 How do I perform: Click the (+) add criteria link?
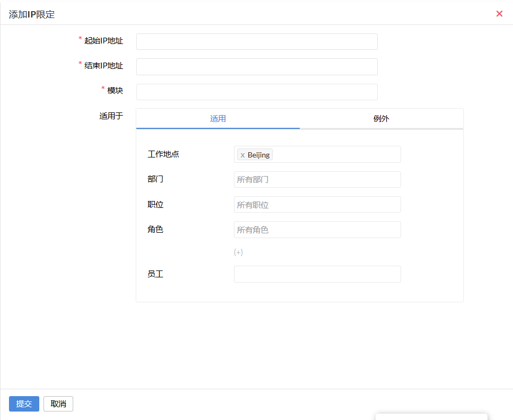click(238, 252)
